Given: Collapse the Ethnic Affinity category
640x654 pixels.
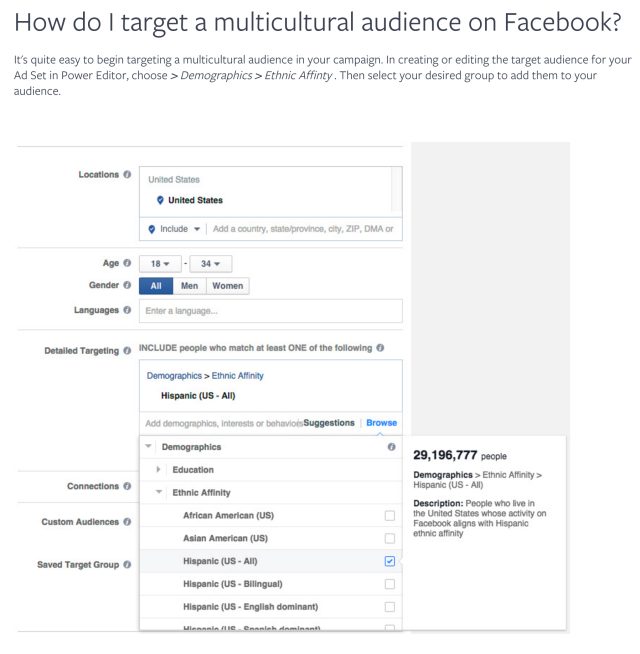Looking at the screenshot, I should [159, 492].
